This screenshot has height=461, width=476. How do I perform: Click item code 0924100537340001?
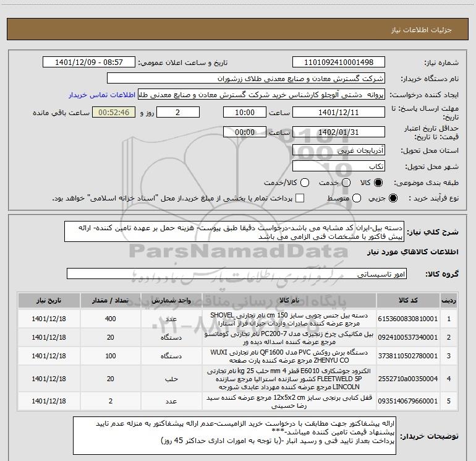tap(408, 337)
